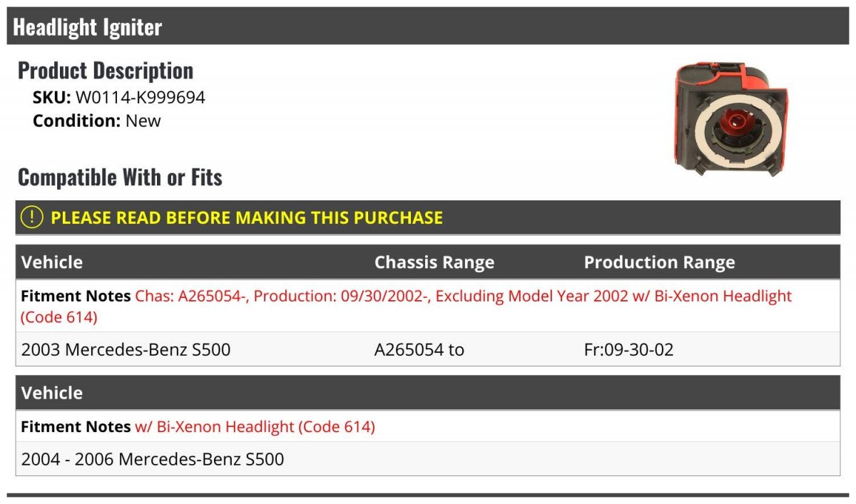The height and width of the screenshot is (504, 856).
Task: Click the first Vehicle column header
Action: click(52, 262)
